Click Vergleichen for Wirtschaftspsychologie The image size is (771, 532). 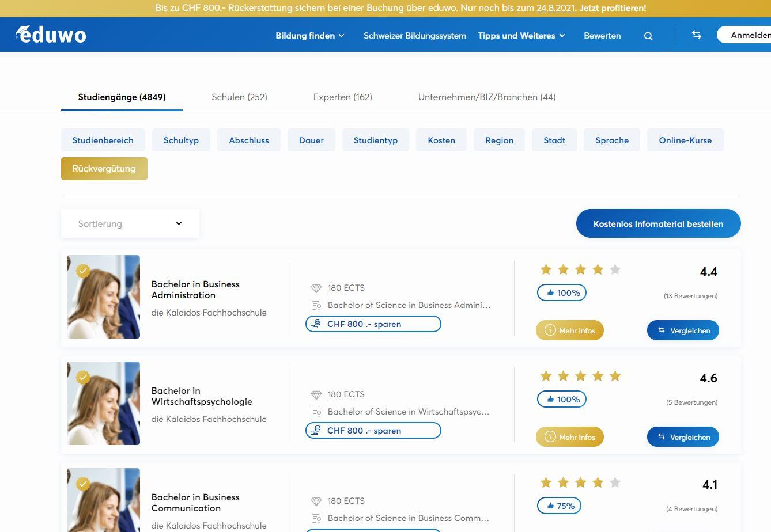pyautogui.click(x=683, y=437)
